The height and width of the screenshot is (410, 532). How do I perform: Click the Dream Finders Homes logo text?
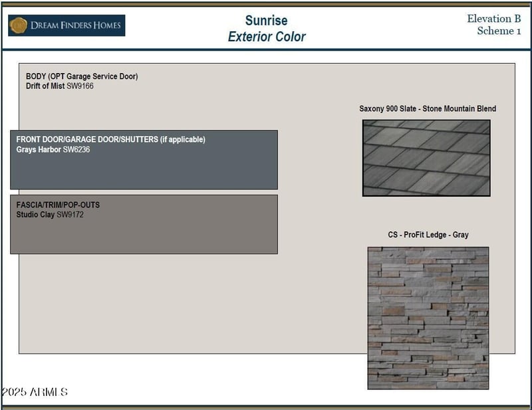pos(76,26)
